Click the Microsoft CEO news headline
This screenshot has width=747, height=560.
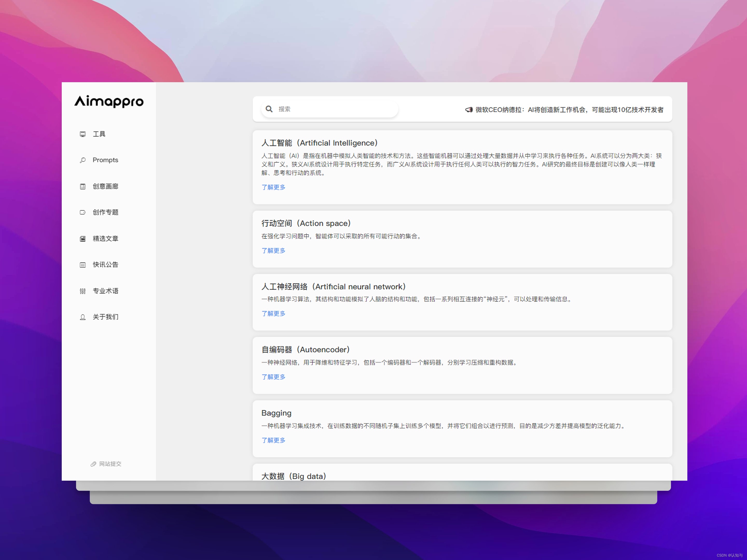[569, 110]
